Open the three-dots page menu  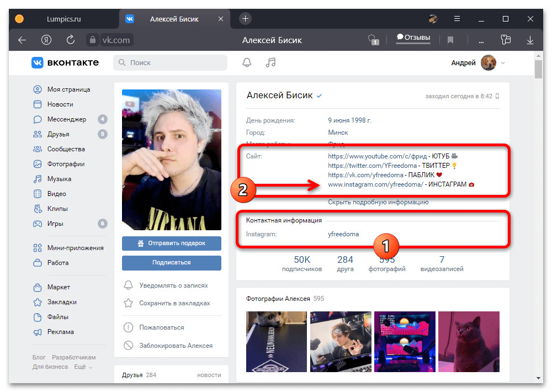click(481, 41)
